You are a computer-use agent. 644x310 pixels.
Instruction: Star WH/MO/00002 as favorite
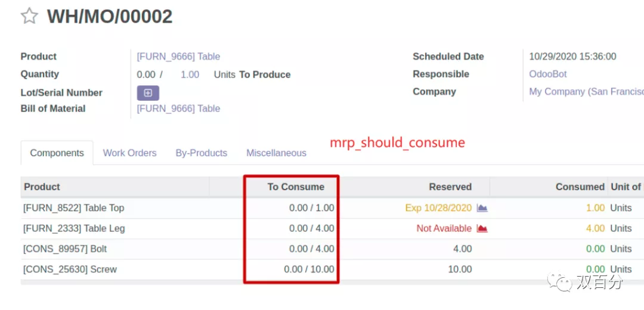click(29, 16)
